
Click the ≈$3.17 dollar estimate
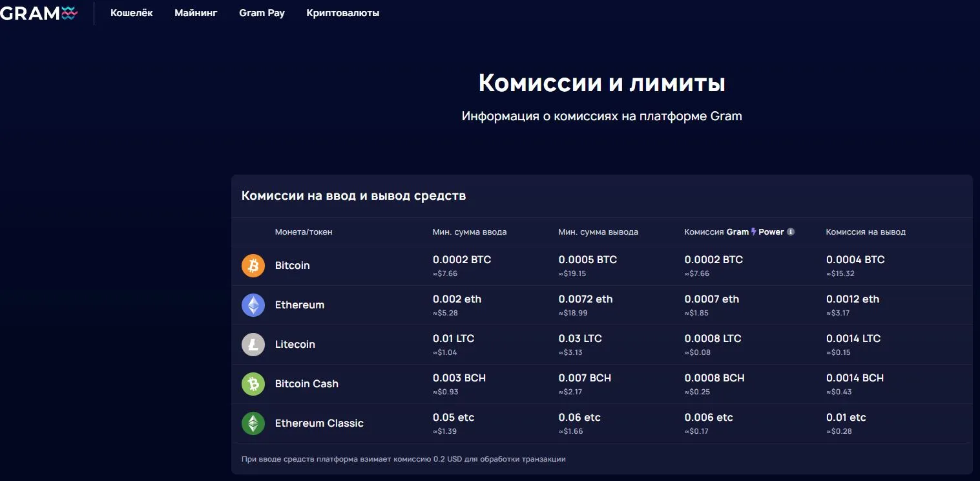(x=838, y=314)
